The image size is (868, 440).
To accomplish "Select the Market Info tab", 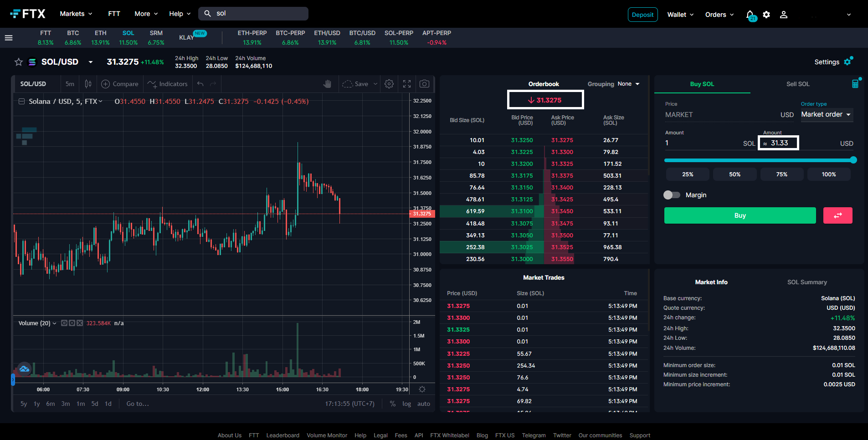I will point(711,282).
